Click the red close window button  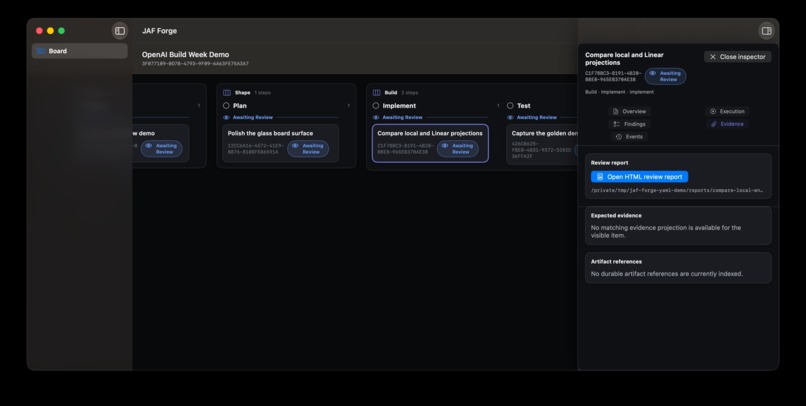click(x=39, y=31)
